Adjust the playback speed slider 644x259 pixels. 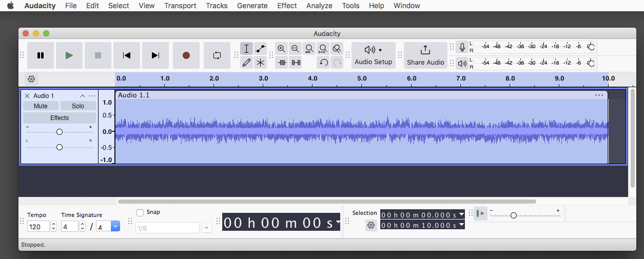(513, 215)
